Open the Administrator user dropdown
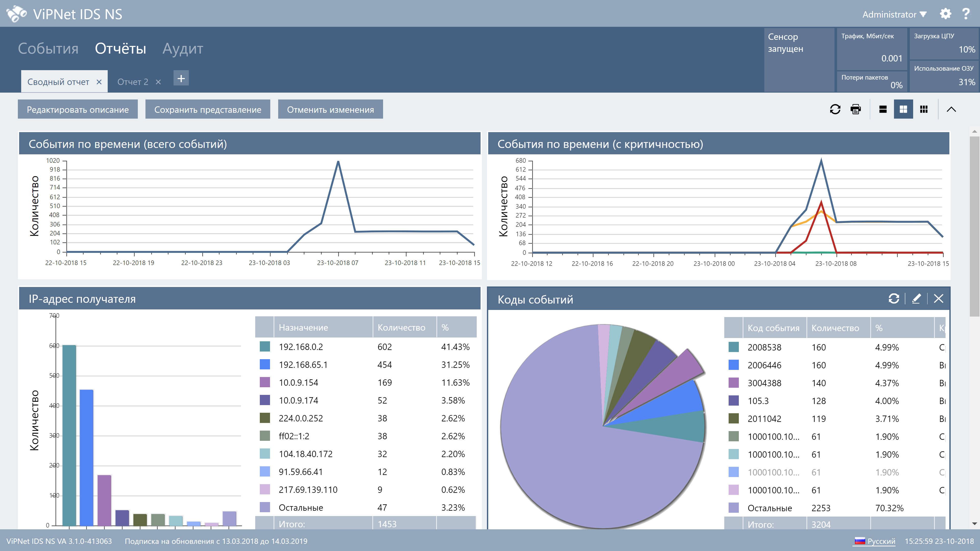This screenshot has height=551, width=980. (x=894, y=15)
